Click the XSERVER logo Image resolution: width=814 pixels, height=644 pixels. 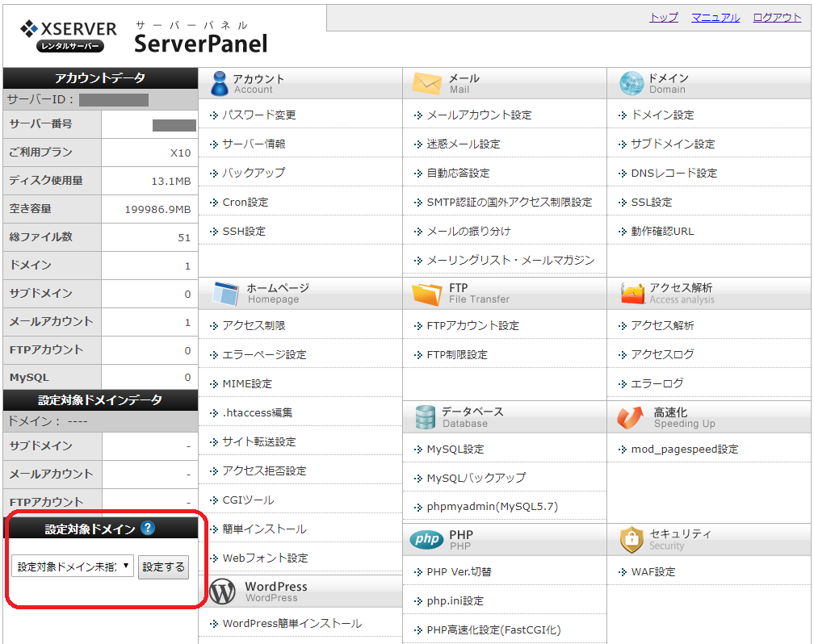pyautogui.click(x=68, y=36)
